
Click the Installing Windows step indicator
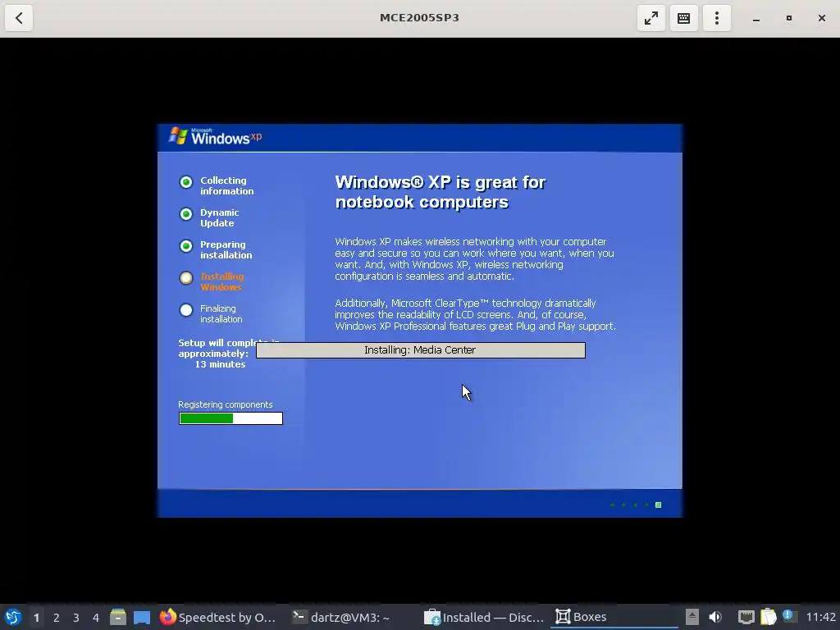tap(186, 278)
